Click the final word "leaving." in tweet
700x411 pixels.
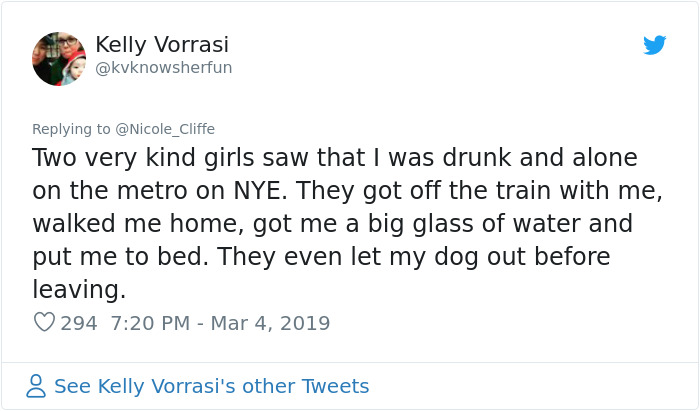click(79, 290)
